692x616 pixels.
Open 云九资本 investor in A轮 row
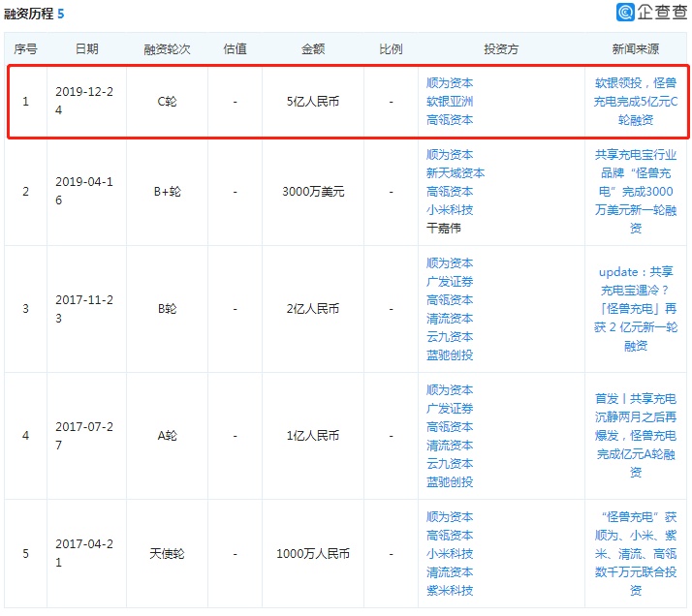[450, 464]
